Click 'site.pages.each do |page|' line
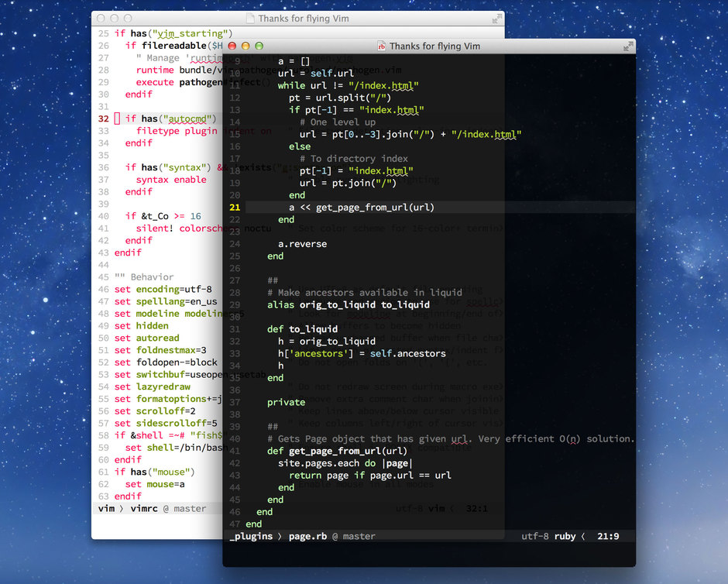The height and width of the screenshot is (584, 728). pos(345,463)
